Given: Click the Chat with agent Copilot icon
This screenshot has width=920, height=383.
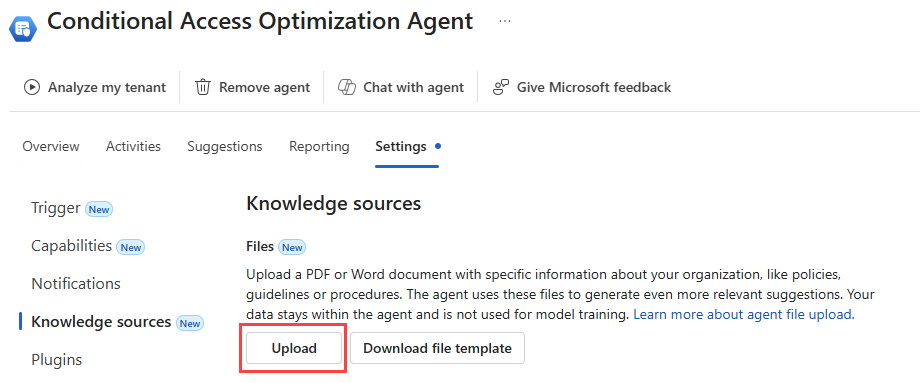Looking at the screenshot, I should [347, 87].
